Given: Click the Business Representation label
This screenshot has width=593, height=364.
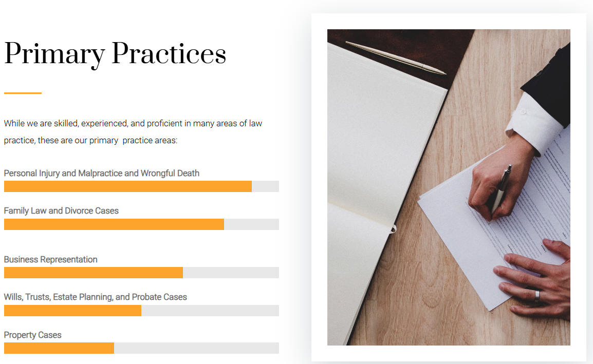Looking at the screenshot, I should tap(51, 259).
